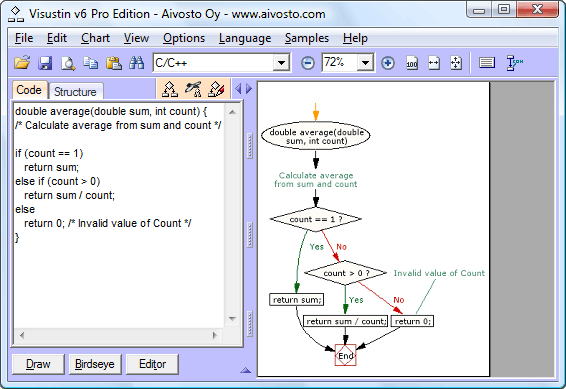Open the Chart menu
This screenshot has width=566, height=389.
click(95, 38)
